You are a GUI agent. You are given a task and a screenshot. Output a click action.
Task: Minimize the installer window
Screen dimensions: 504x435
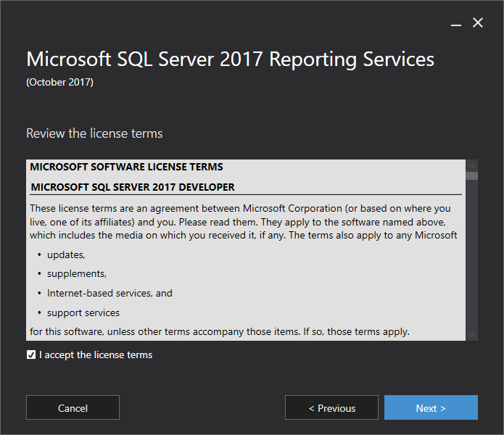point(456,23)
